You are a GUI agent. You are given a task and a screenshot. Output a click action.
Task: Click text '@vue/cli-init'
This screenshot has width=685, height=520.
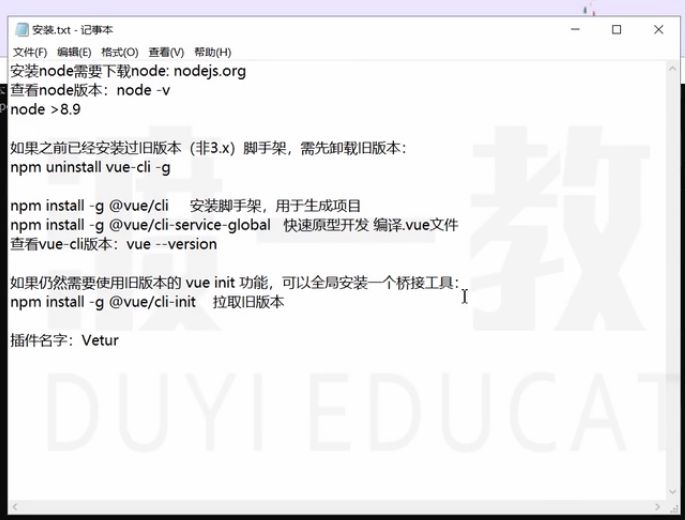152,302
